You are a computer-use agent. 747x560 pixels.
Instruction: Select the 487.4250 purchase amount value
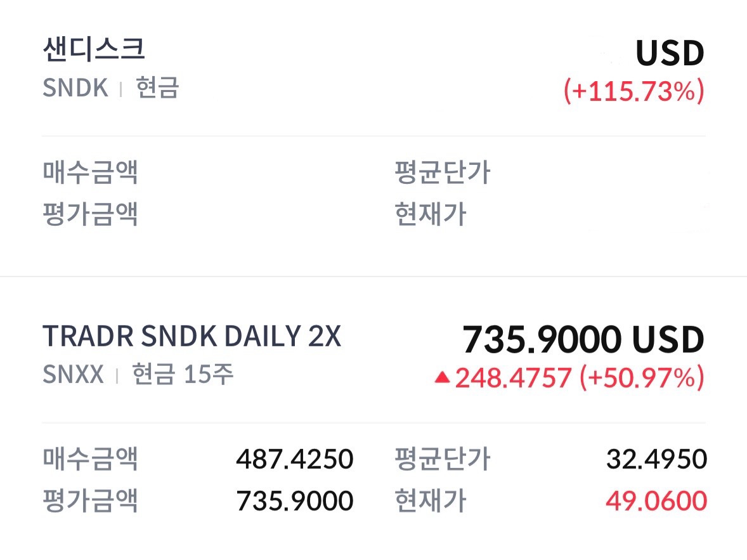click(294, 459)
